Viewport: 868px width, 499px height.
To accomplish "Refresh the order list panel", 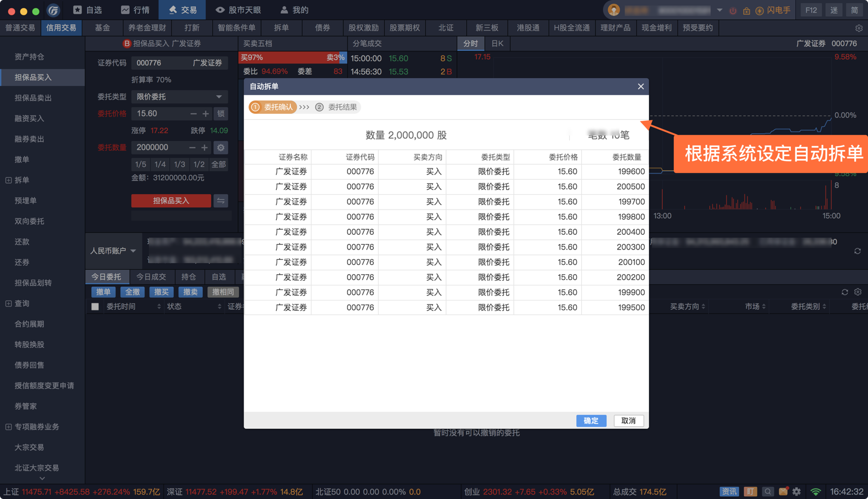I will (844, 292).
